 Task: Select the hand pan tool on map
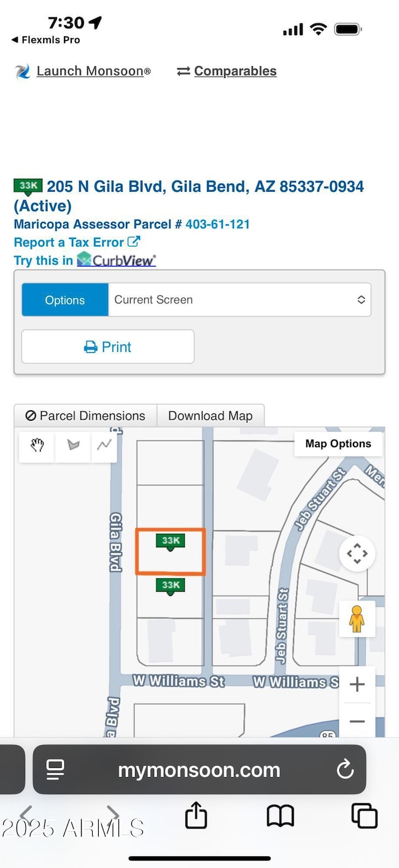(37, 445)
